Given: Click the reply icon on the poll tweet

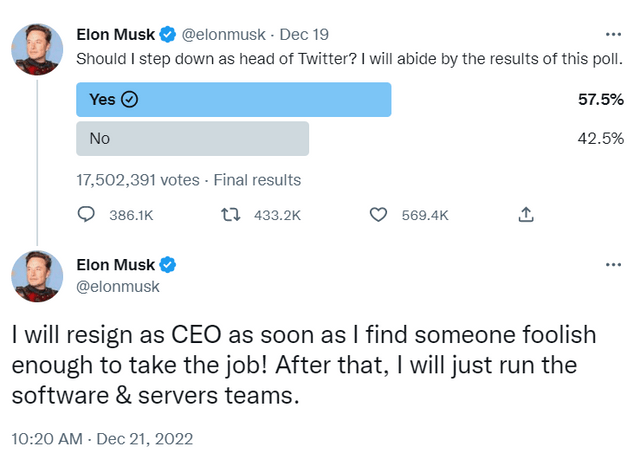Looking at the screenshot, I should pos(87,214).
